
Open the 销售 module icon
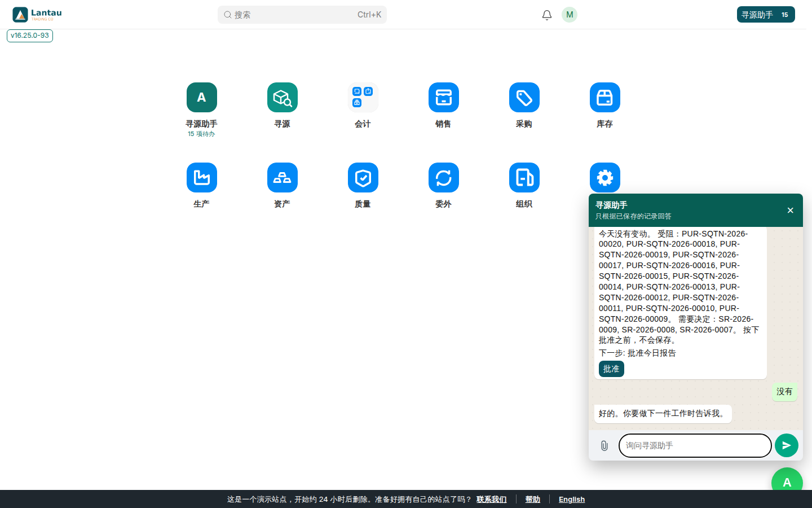click(x=444, y=98)
